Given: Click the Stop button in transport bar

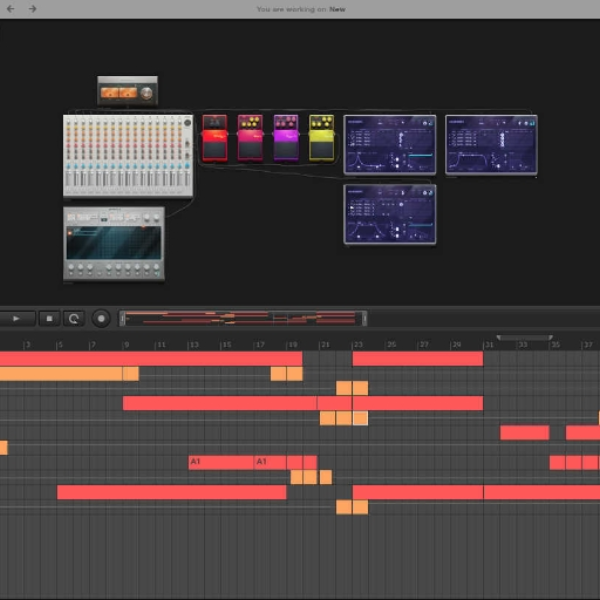Looking at the screenshot, I should coord(49,318).
